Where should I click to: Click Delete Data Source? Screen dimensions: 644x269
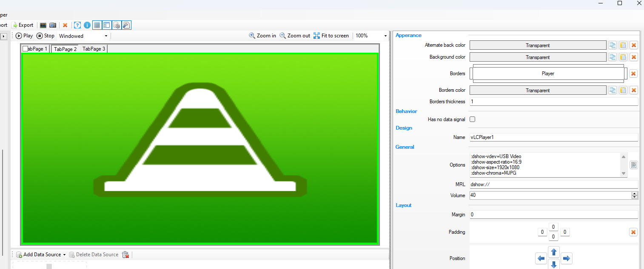[x=94, y=255]
